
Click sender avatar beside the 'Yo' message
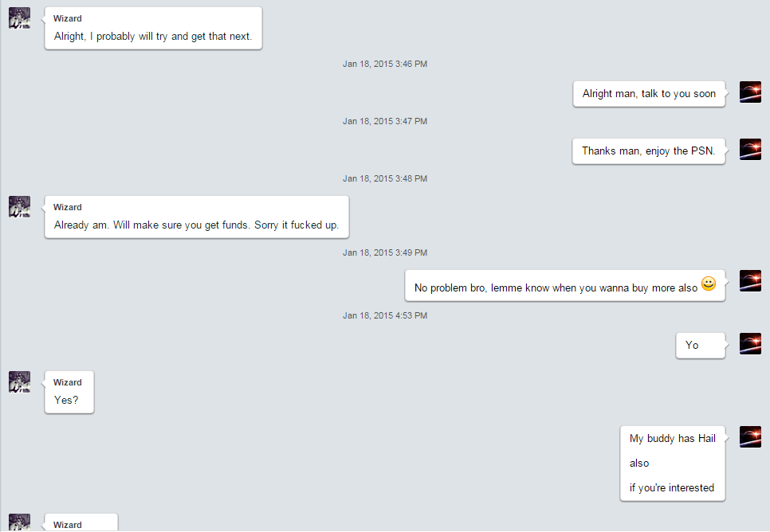coord(750,343)
